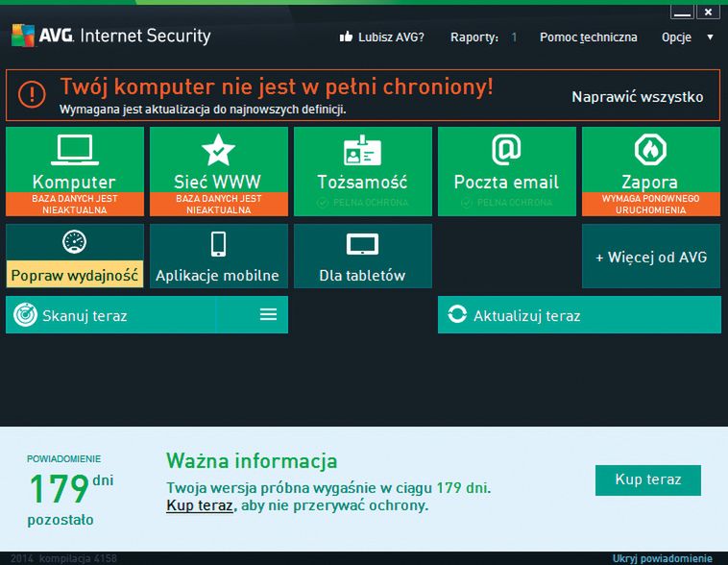The width and height of the screenshot is (728, 565).
Task: Click the orange warning exclamation icon
Action: point(32,94)
